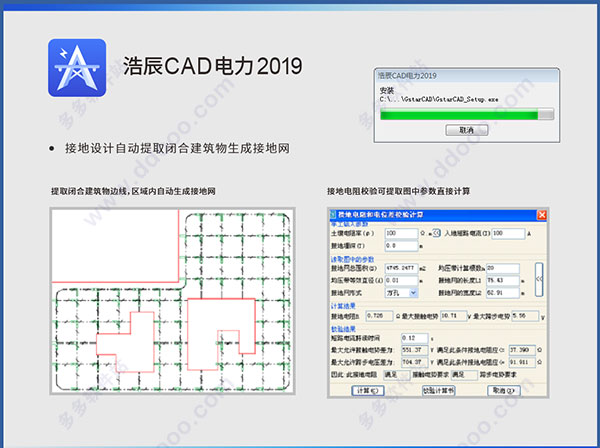This screenshot has height=448, width=600.
Task: Click the 计算(C) calculate button
Action: [368, 391]
